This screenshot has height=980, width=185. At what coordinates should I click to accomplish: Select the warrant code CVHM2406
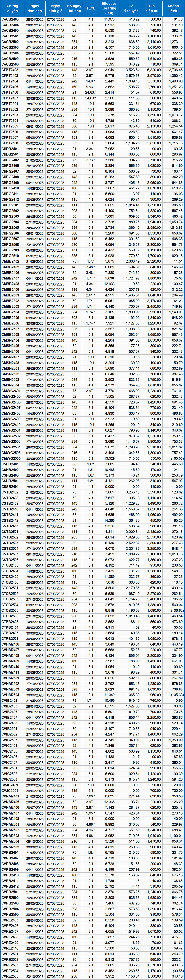[x=10, y=644]
